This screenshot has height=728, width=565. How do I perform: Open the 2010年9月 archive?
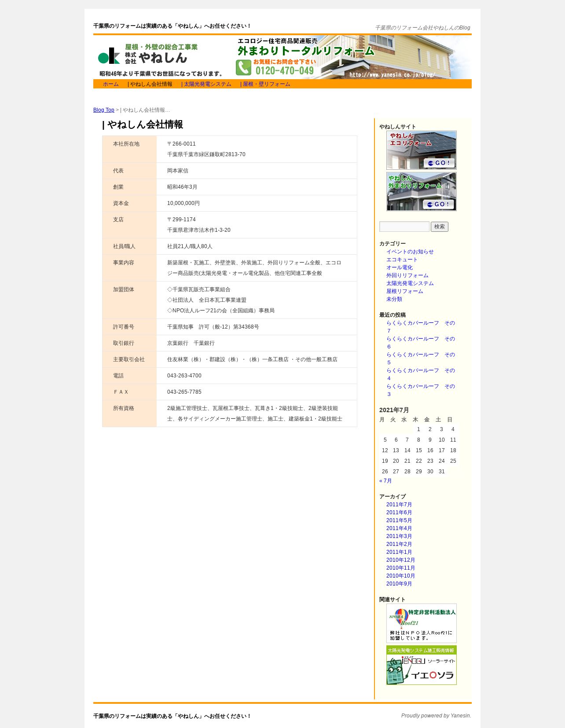point(399,584)
